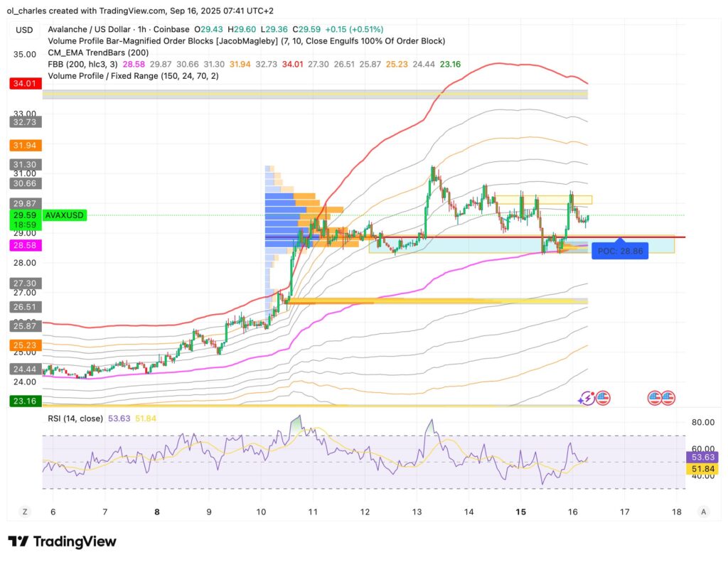Click the magenta 28.58 price label
This screenshot has height=562, width=728.
click(x=25, y=245)
